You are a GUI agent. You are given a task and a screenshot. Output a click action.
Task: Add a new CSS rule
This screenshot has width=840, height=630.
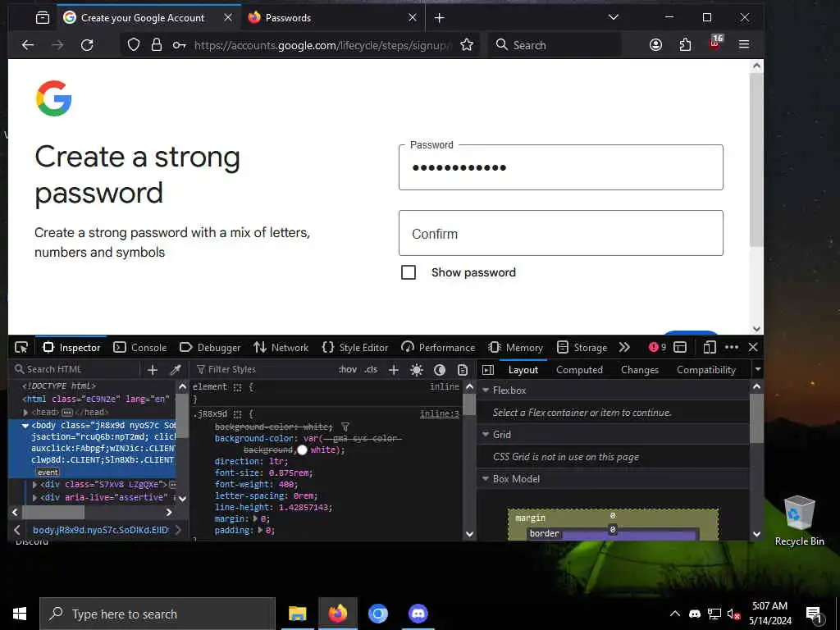point(394,370)
